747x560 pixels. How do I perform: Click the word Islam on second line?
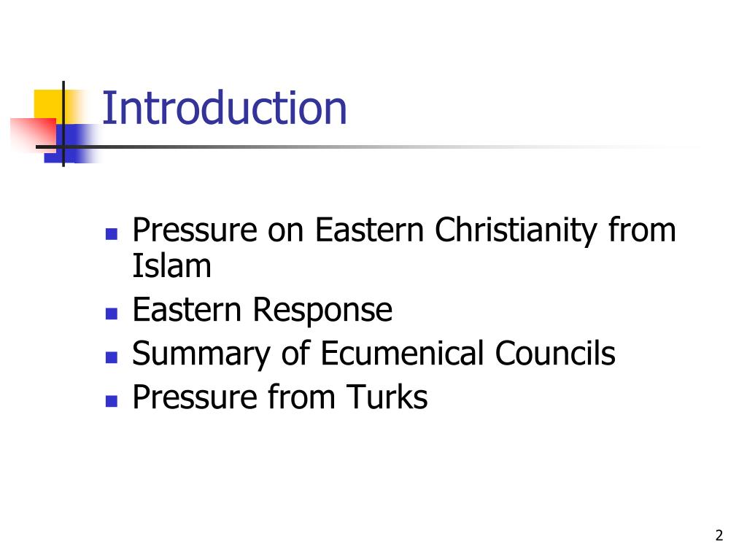171,265
